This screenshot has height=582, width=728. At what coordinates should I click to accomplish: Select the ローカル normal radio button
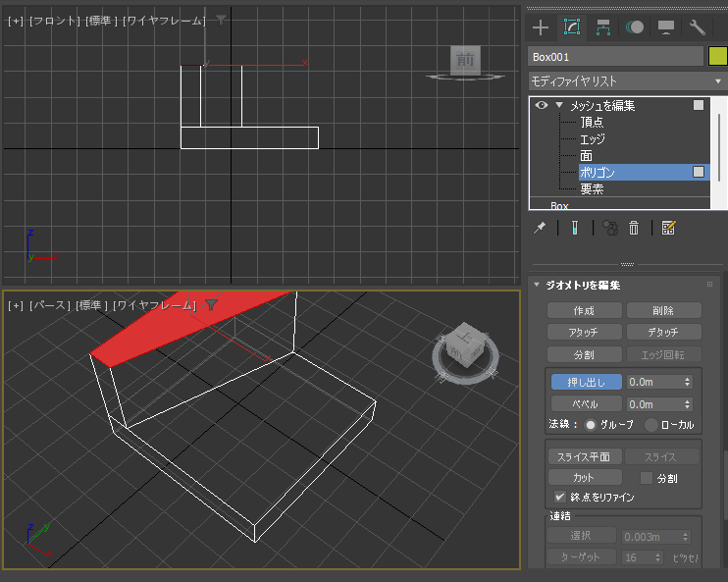click(650, 425)
